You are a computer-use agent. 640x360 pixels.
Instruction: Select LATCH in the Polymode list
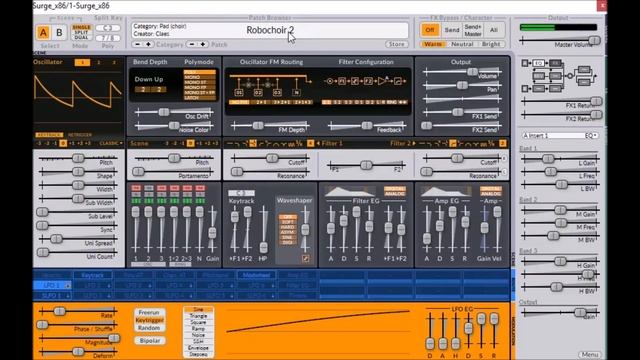[199, 98]
